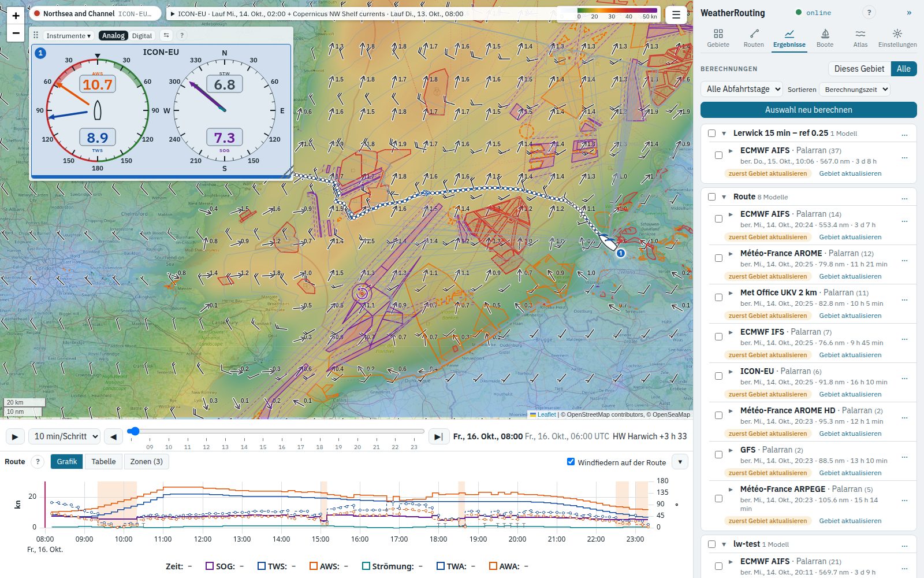Open the 10 min/Schritt step dropdown
This screenshot has width=924, height=578.
(x=64, y=436)
